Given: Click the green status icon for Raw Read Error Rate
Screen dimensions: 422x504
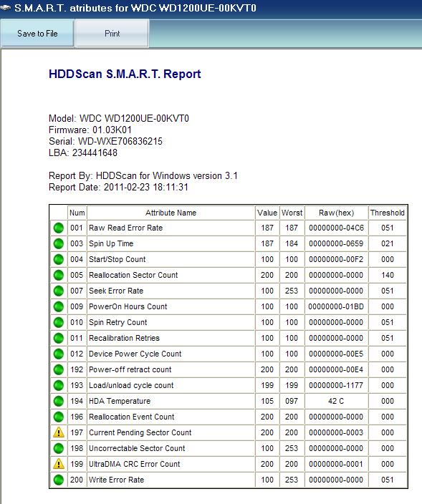Looking at the screenshot, I should tap(59, 228).
